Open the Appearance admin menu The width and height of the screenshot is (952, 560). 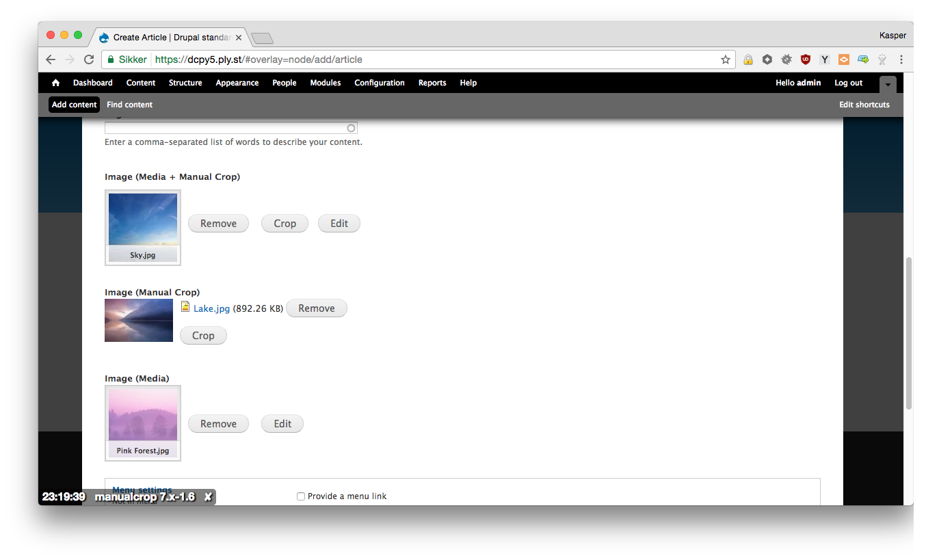coord(237,83)
